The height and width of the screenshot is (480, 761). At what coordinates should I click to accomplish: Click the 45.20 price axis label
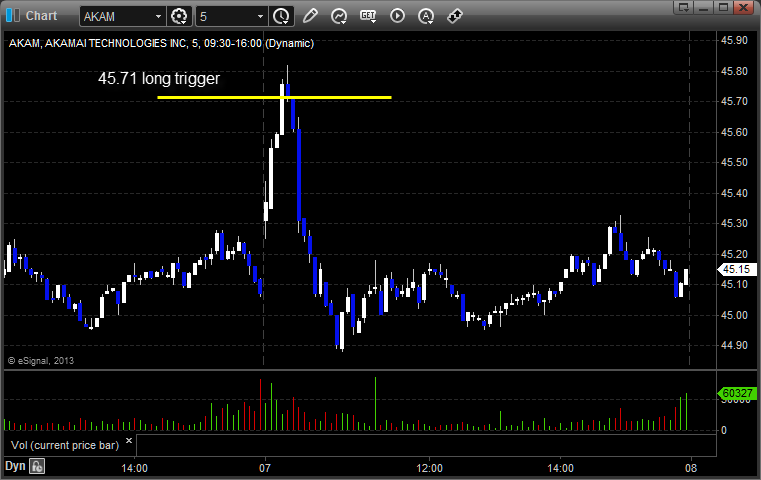734,254
